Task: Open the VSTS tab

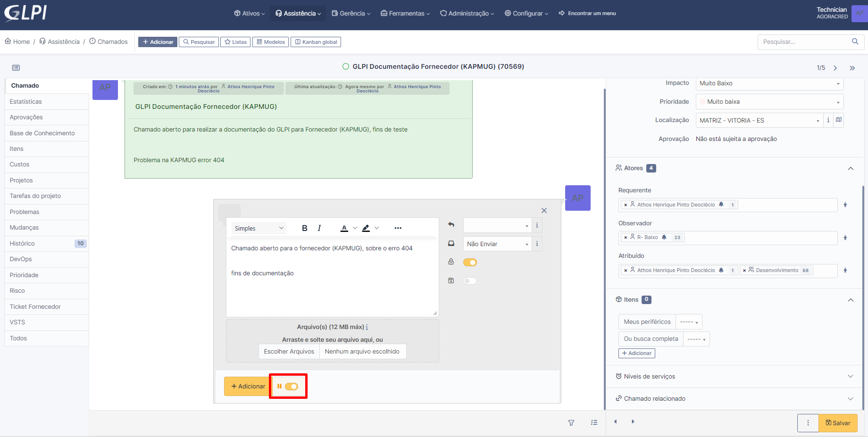Action: pos(47,322)
